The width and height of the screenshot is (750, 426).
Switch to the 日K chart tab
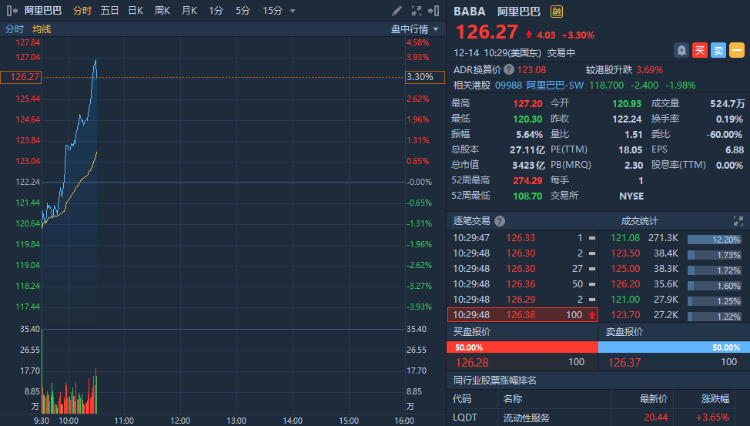click(x=135, y=10)
